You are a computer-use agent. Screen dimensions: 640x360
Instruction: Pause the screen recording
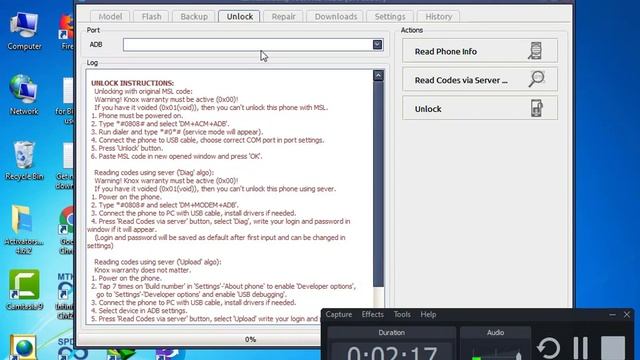click(x=580, y=349)
